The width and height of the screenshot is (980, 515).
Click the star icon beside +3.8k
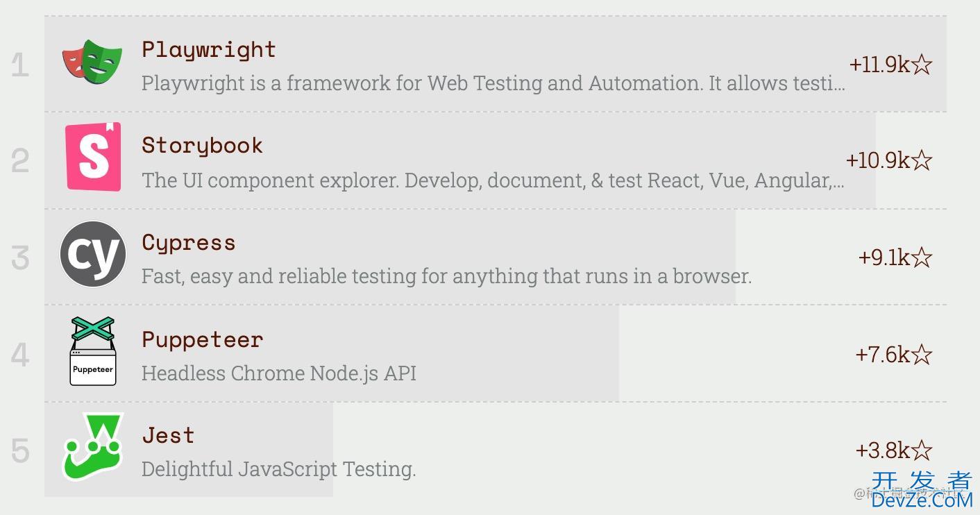[922, 450]
